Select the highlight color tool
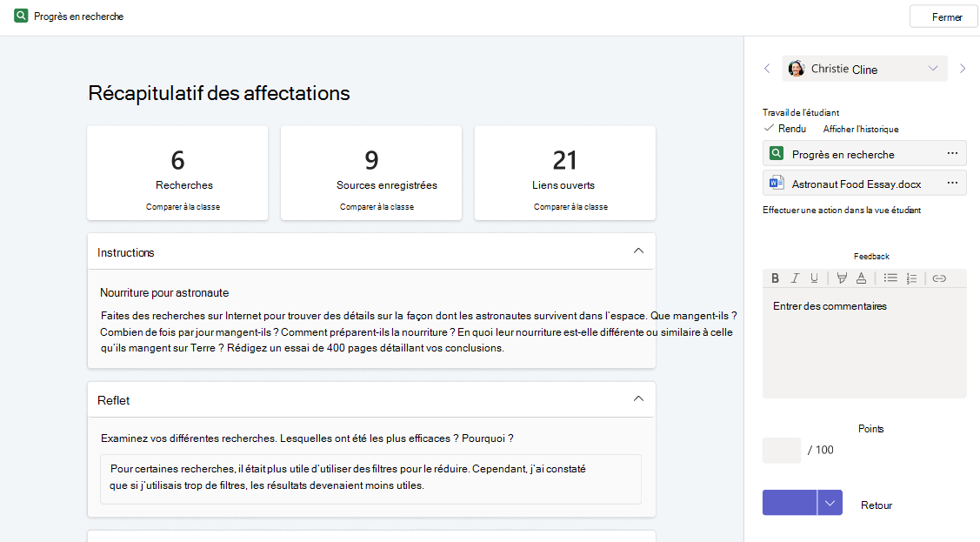The width and height of the screenshot is (980, 542). (842, 278)
